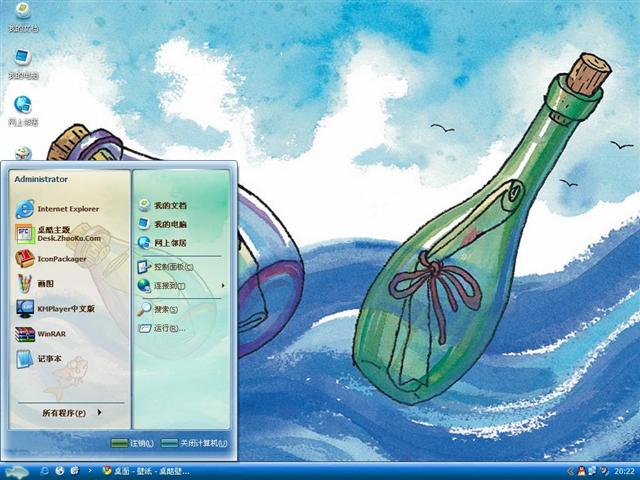Click globe icon in quick launch
The width and height of the screenshot is (640, 480).
(60, 471)
